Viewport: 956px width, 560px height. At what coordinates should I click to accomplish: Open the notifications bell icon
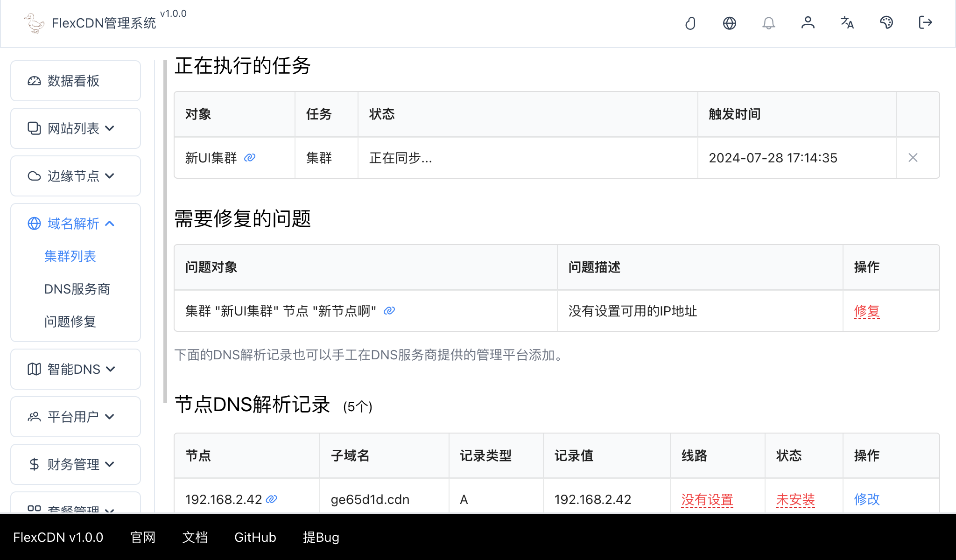769,23
